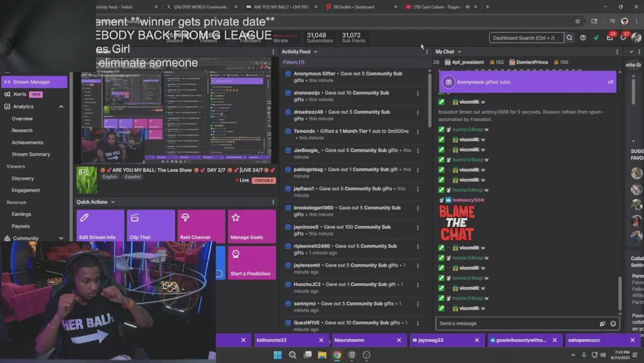Click the Dashboard Search magnifier icon
This screenshot has width=644, height=363.
pyautogui.click(x=569, y=38)
